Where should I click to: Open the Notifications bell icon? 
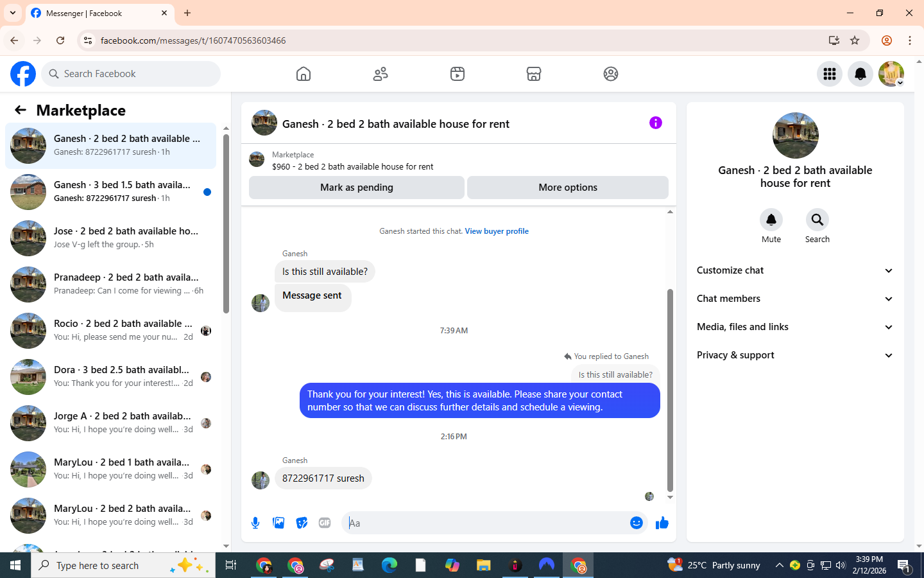(860, 74)
